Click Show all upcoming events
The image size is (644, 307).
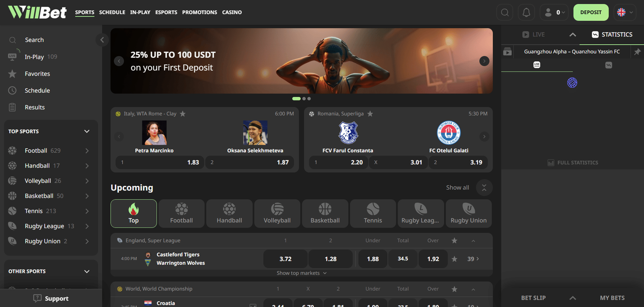tap(457, 188)
